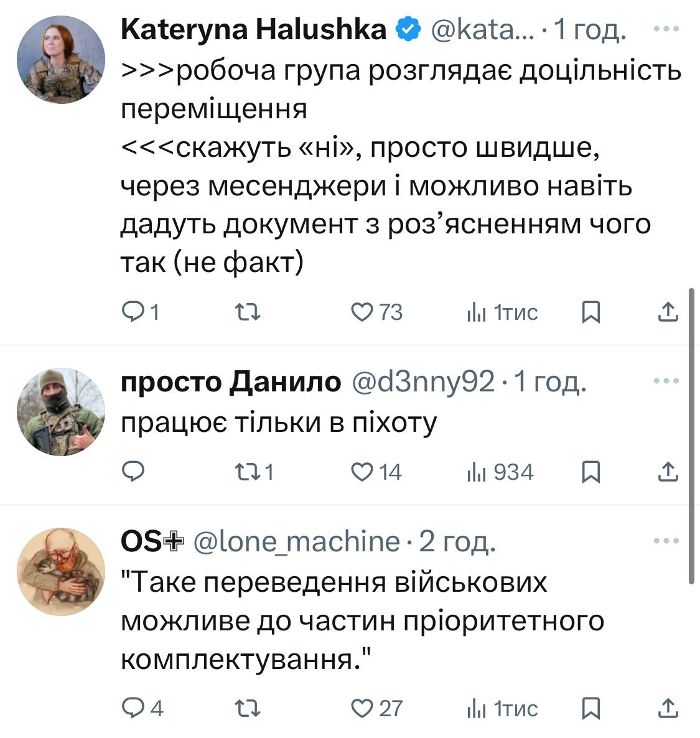
Task: Retweet просто Данило's post
Action: tap(250, 472)
